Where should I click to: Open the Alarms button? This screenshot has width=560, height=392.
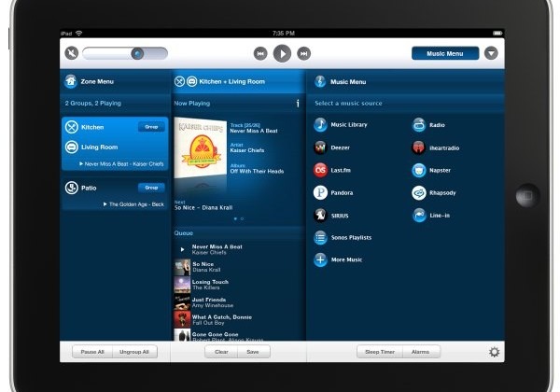point(420,352)
